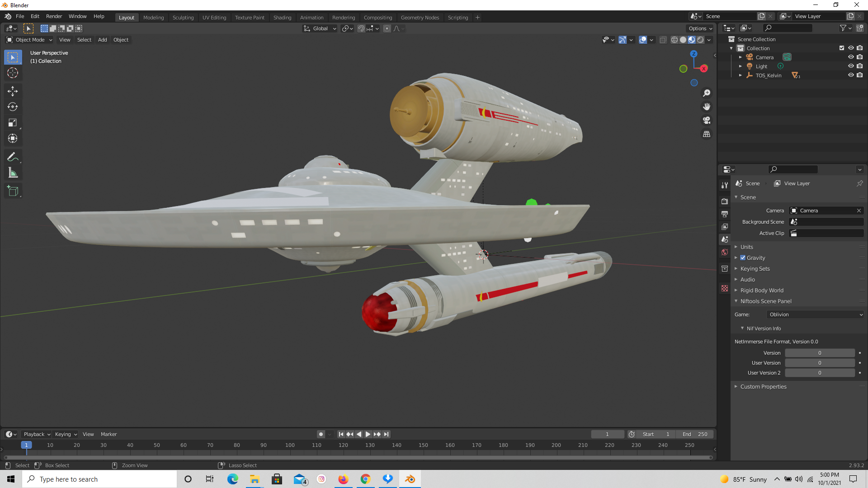Click the current frame number field
The height and width of the screenshot is (488, 868).
tap(607, 434)
